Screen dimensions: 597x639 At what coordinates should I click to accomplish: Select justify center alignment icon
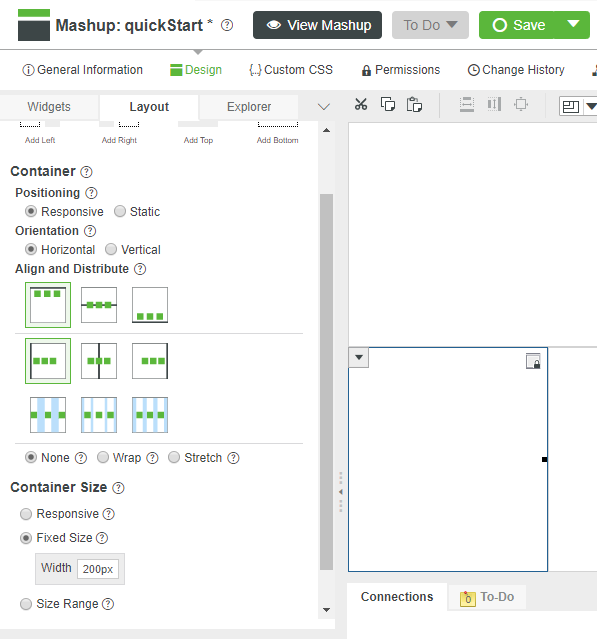(99, 361)
